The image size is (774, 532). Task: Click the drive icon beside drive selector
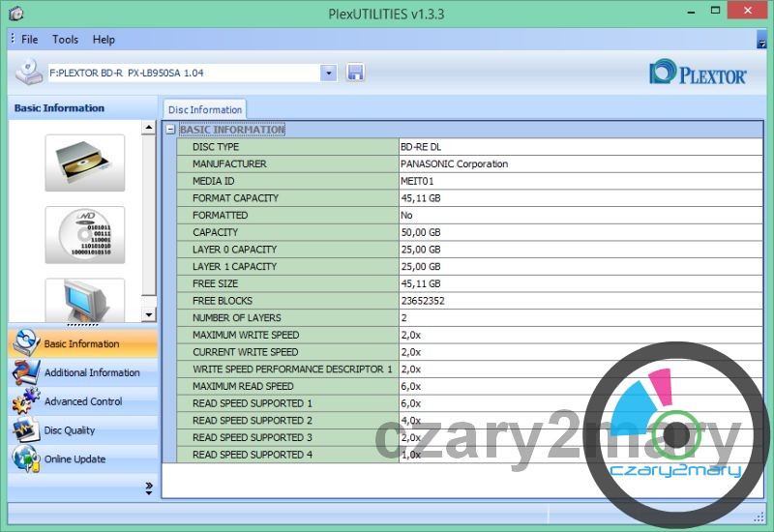[29, 73]
